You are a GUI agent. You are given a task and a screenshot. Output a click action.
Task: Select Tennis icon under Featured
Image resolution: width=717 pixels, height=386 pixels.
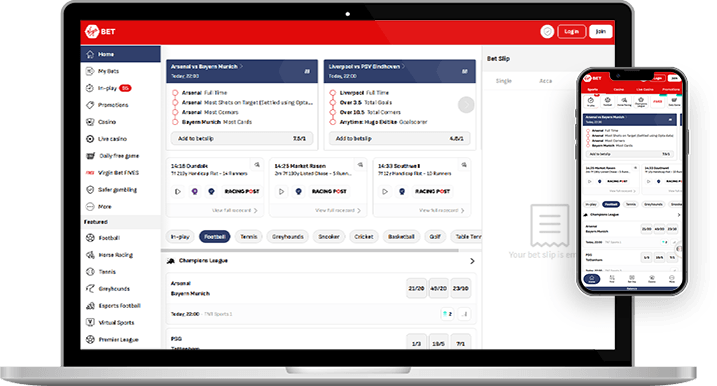click(x=90, y=272)
